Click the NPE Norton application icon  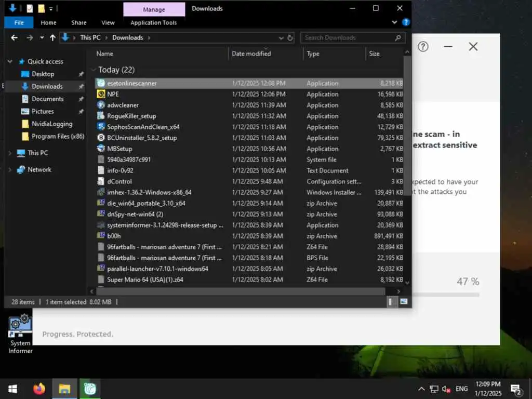click(x=101, y=94)
